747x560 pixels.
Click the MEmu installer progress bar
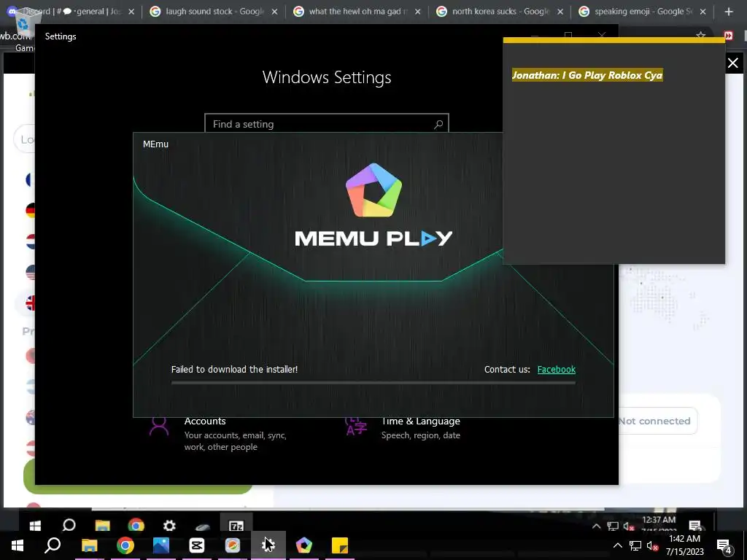[x=373, y=382]
